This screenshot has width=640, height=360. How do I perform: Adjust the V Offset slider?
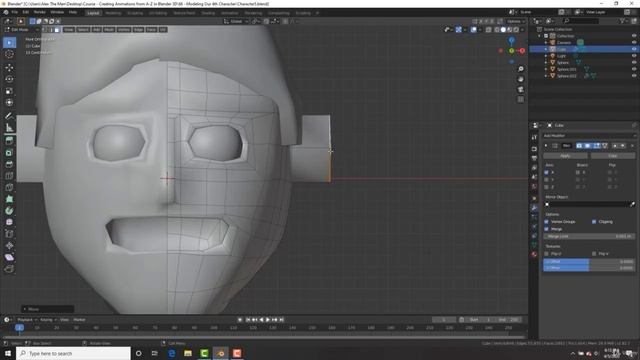coord(589,268)
